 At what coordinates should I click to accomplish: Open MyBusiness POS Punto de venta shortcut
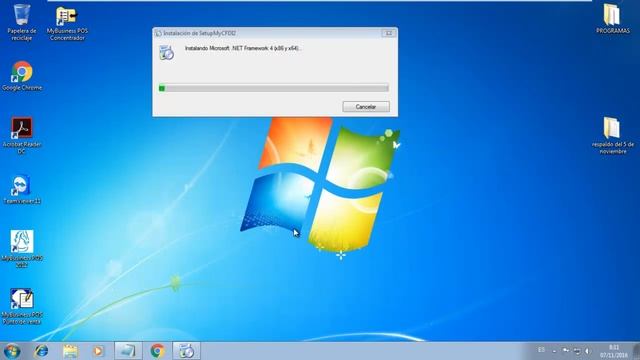(22, 306)
